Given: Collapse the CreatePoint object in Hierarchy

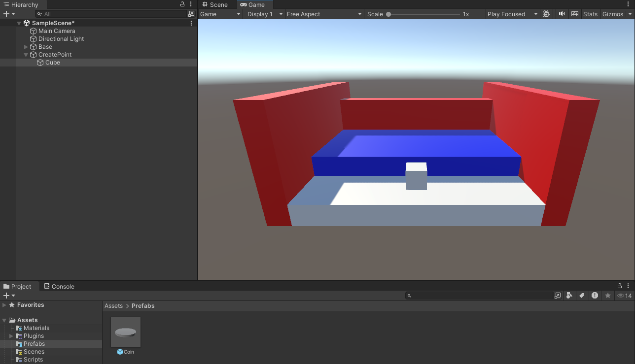Looking at the screenshot, I should (x=25, y=55).
